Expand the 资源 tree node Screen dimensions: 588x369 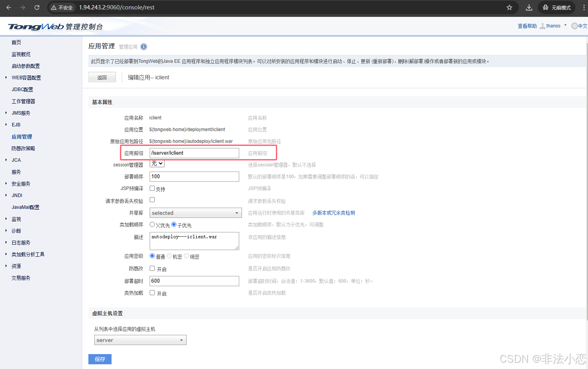pos(6,266)
